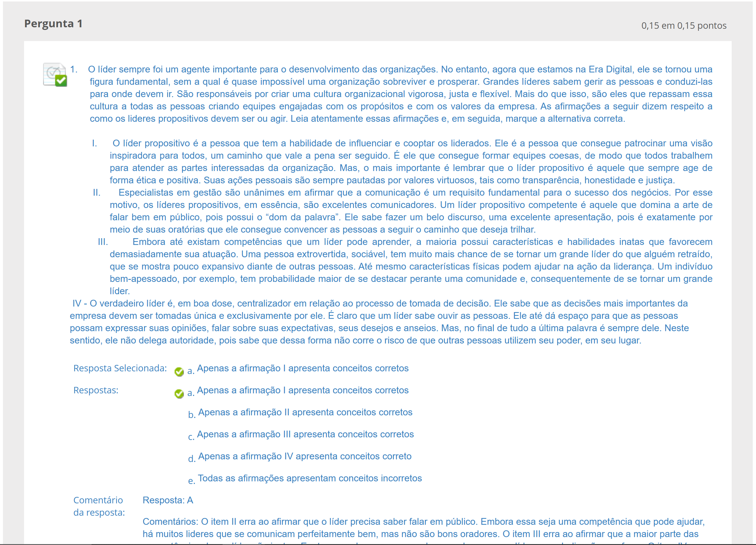756x545 pixels.
Task: Click the Resposta Selecionada label
Action: click(120, 368)
